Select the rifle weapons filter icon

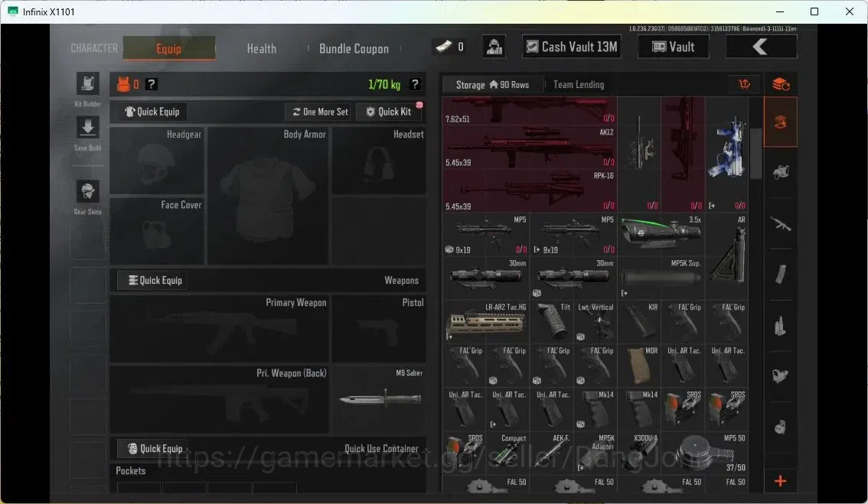click(781, 224)
